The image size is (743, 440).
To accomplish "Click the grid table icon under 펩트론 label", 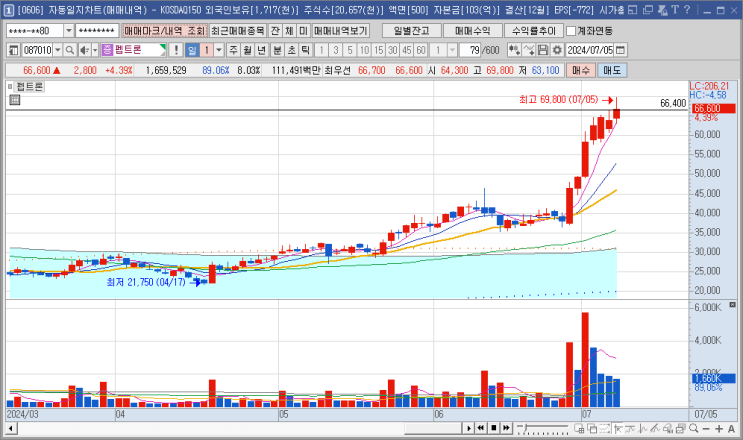I will pyautogui.click(x=15, y=99).
